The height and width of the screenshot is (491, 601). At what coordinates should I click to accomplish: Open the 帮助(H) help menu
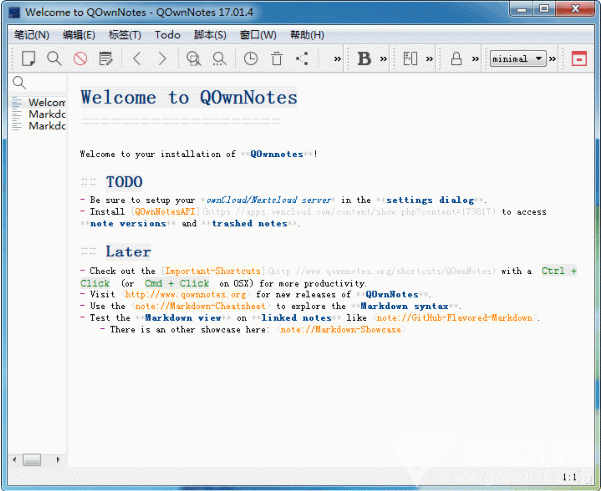click(x=306, y=35)
